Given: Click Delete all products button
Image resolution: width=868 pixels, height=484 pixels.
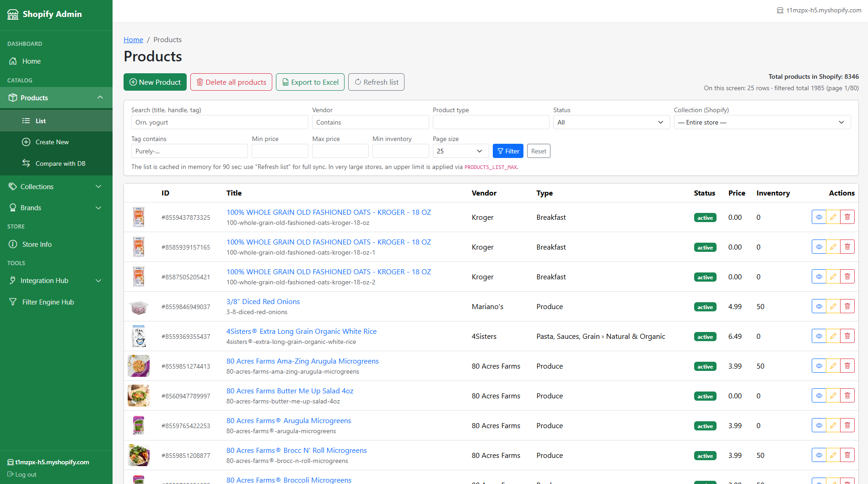Looking at the screenshot, I should (231, 82).
